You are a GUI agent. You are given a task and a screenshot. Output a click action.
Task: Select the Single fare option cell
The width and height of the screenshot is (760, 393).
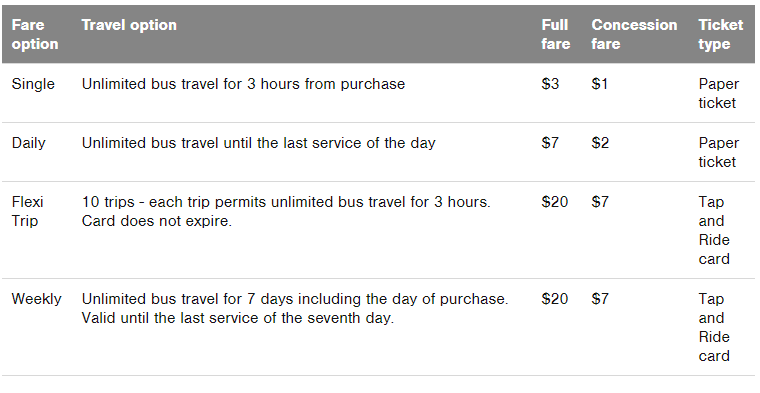click(33, 84)
